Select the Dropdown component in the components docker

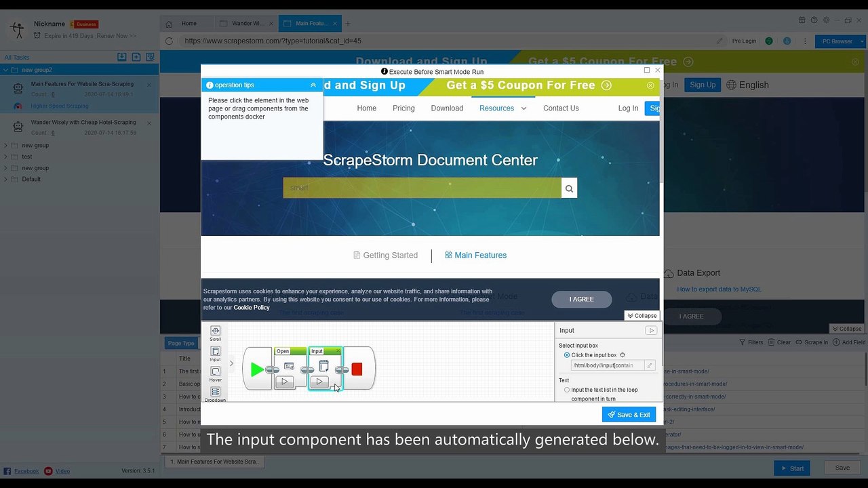pos(215,394)
